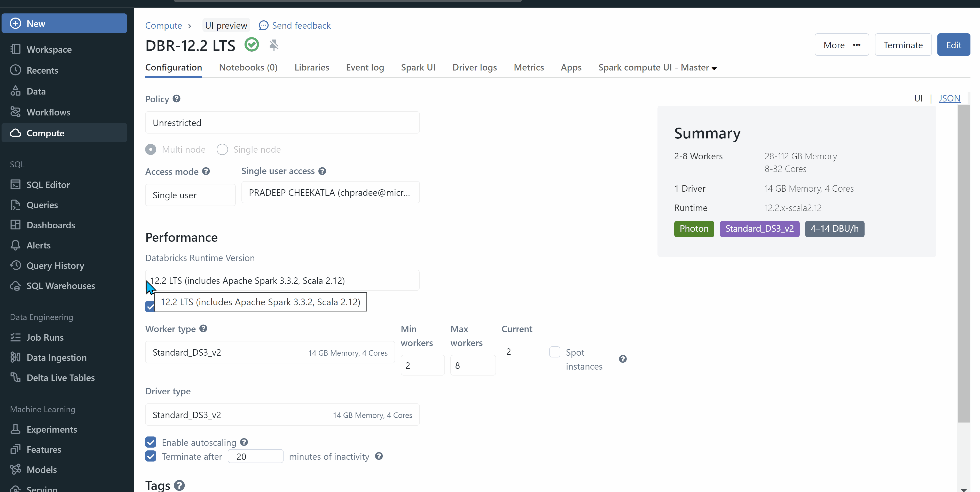Image resolution: width=980 pixels, height=492 pixels.
Task: Follow the Compute breadcrumb link
Action: [163, 26]
